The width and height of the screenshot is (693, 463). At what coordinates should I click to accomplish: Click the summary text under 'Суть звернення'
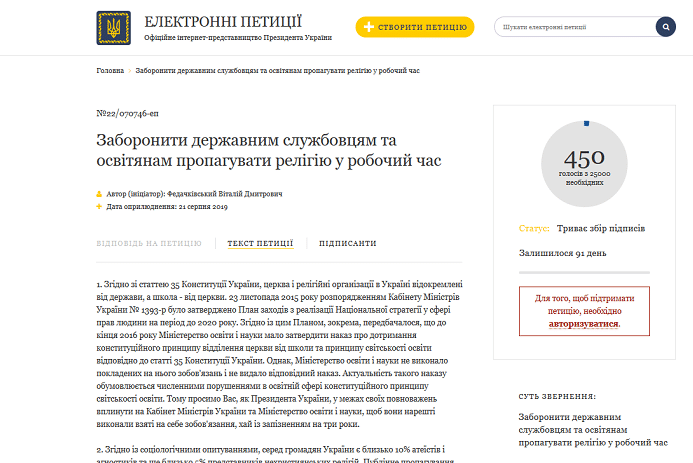pos(593,429)
